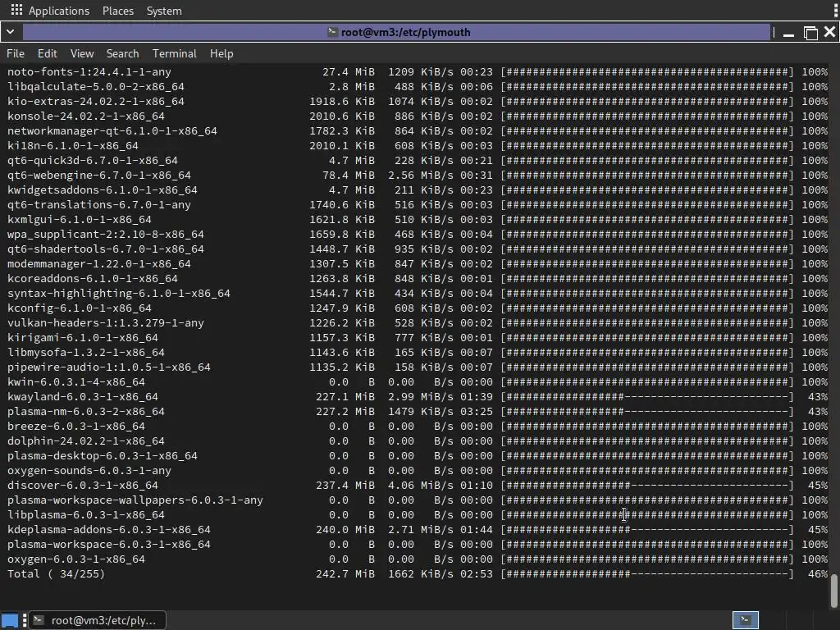Open the System menu
The width and height of the screenshot is (840, 630).
164,11
